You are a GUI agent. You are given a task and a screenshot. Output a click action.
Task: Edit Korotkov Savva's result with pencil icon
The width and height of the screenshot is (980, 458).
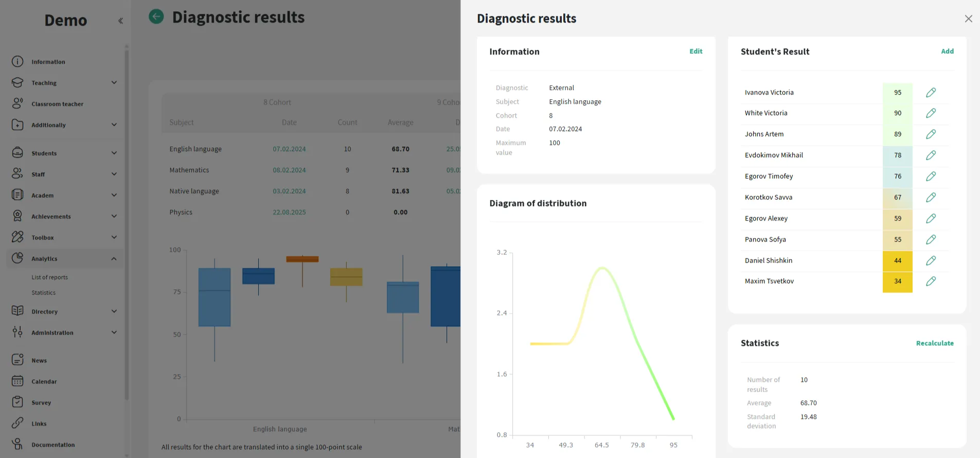[x=931, y=197]
